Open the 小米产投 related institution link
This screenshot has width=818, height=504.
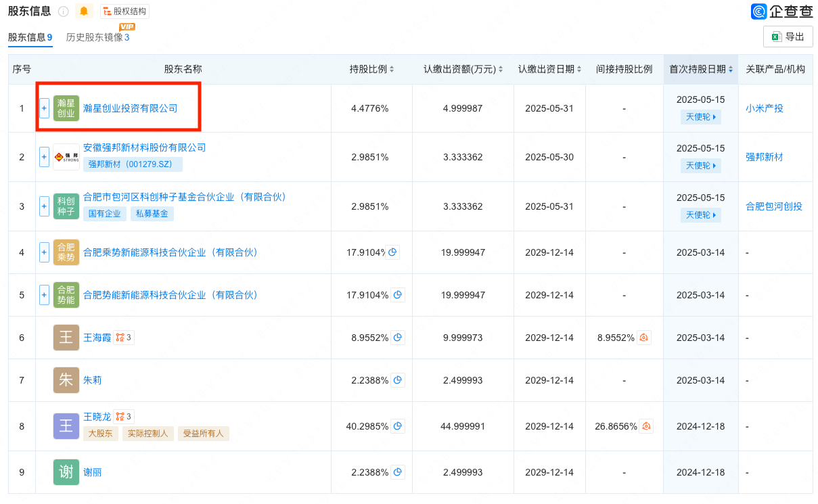(764, 108)
